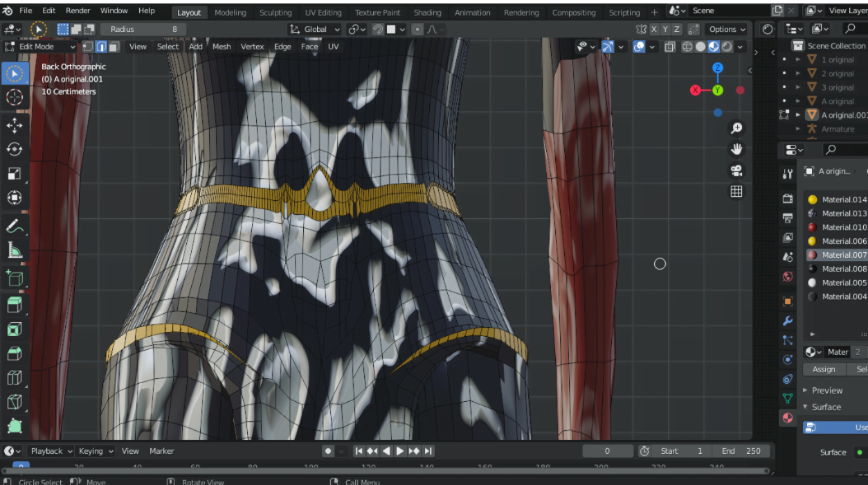Choose the Annotate tool
The width and height of the screenshot is (868, 485).
tap(15, 226)
